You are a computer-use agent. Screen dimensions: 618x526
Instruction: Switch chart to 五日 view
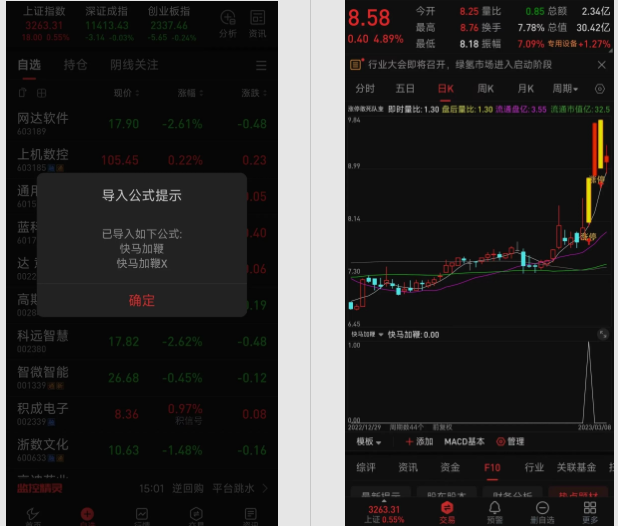click(x=405, y=89)
